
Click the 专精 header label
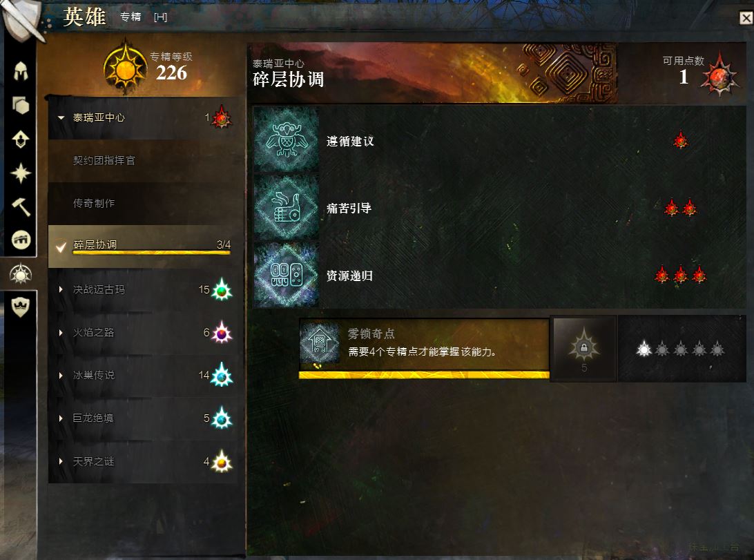click(x=130, y=17)
